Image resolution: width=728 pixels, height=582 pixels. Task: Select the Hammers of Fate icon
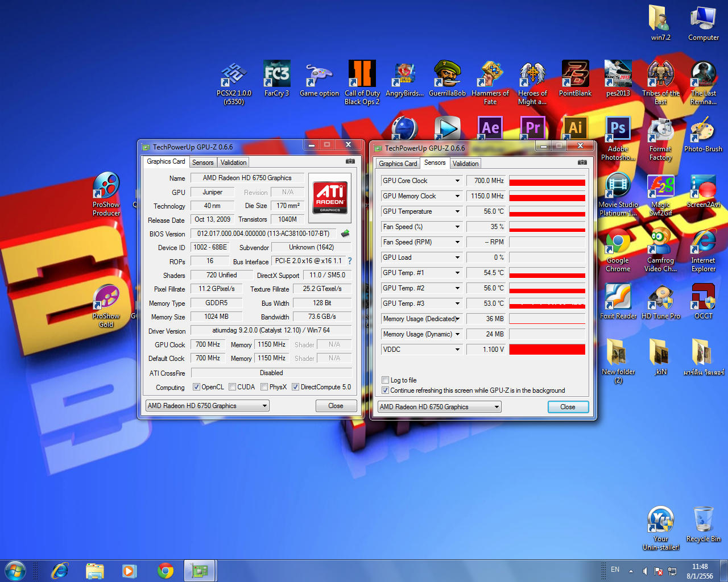[x=490, y=83]
